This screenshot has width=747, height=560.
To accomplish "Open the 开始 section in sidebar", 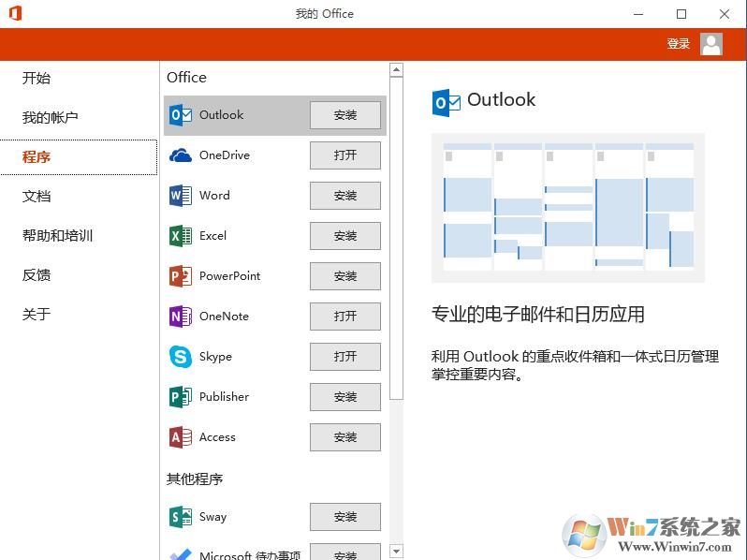I will (37, 79).
